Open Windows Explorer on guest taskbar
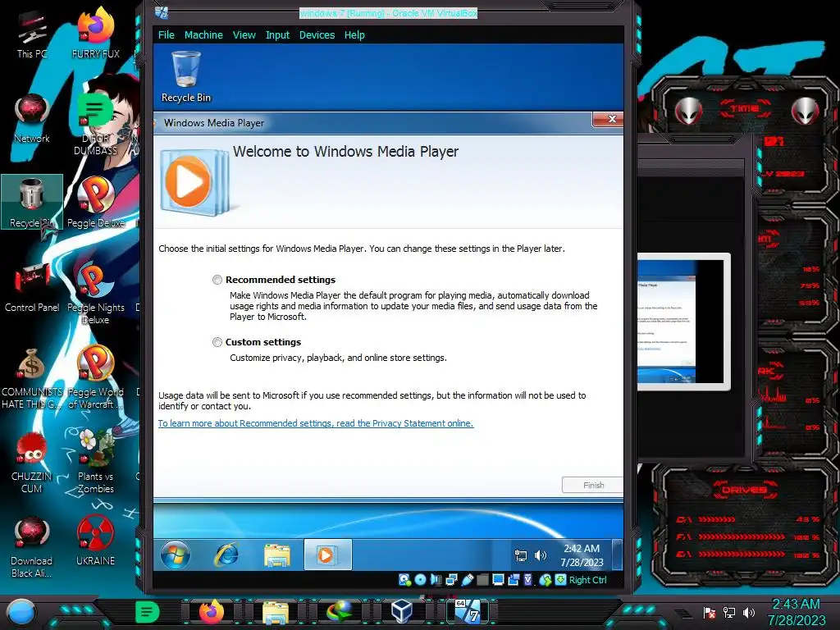The width and height of the screenshot is (840, 630). (x=276, y=555)
